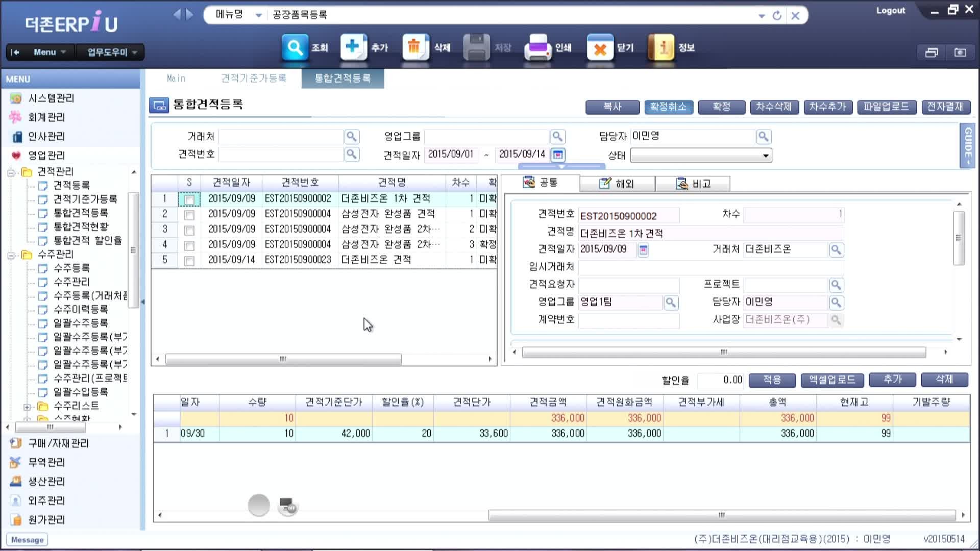Open 영업그룹 영업1팀 lookup magnifier

pyautogui.click(x=671, y=303)
